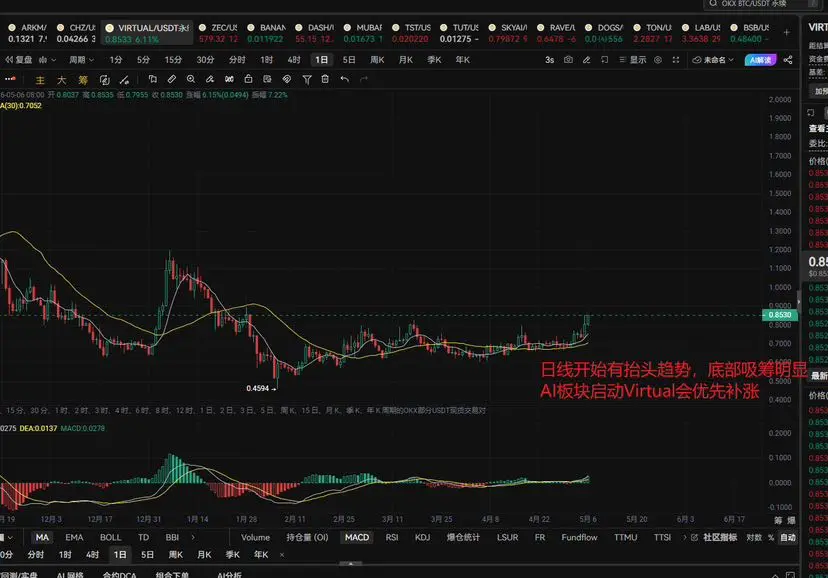Expand more overlay indicators after BBI
The image size is (828, 578).
tap(193, 537)
